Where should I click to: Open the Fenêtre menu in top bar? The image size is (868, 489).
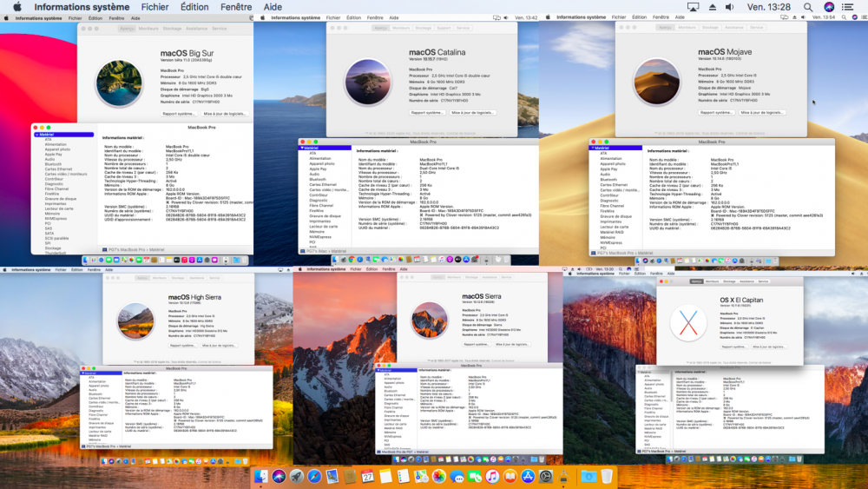236,7
